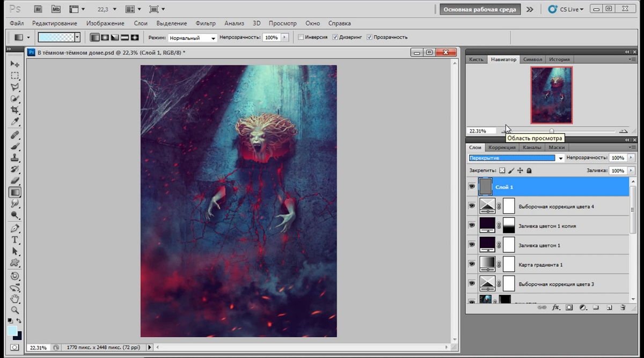Select the History Brush tool

click(x=15, y=170)
